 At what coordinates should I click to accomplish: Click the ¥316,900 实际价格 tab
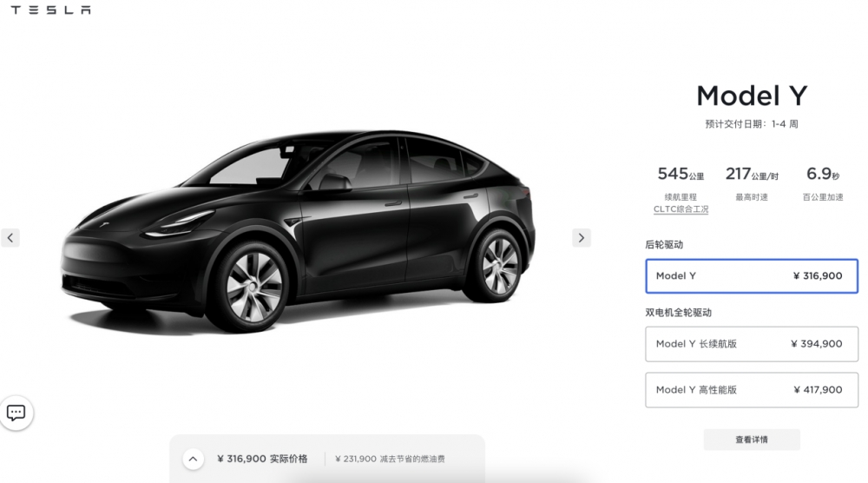tap(262, 459)
